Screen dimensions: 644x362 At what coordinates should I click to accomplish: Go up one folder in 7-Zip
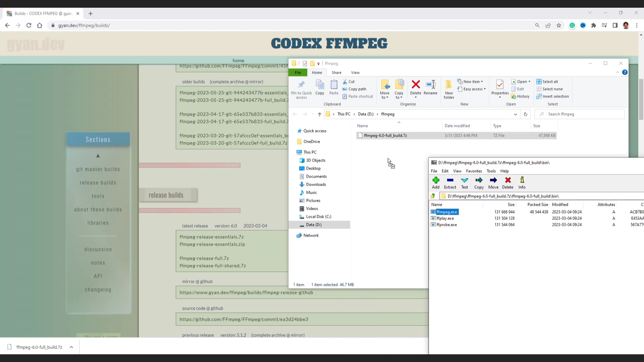433,196
